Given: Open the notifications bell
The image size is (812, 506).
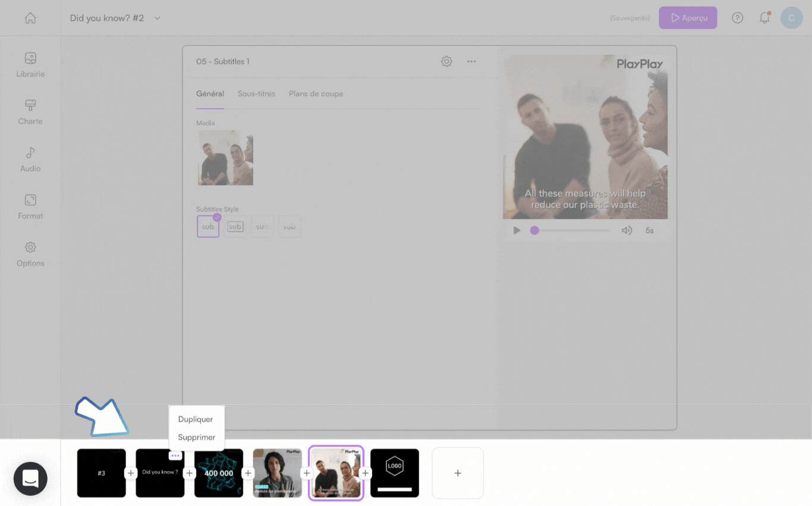Looking at the screenshot, I should 765,18.
